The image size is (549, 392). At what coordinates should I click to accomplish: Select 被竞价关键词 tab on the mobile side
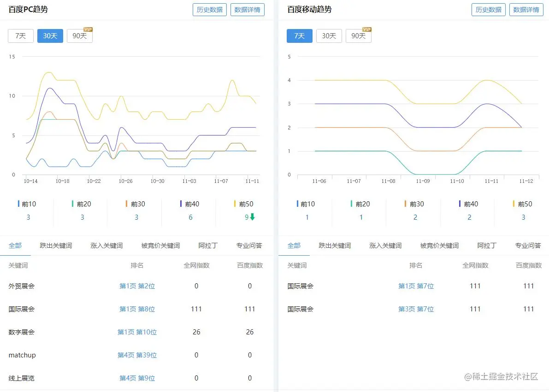click(x=439, y=246)
